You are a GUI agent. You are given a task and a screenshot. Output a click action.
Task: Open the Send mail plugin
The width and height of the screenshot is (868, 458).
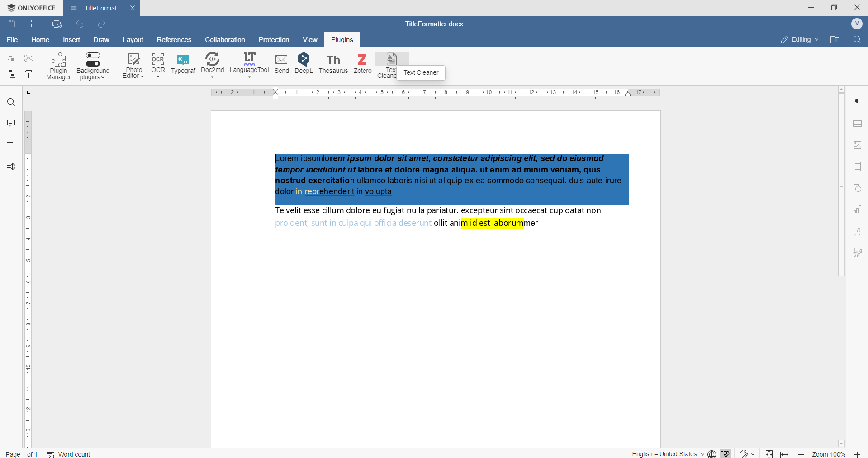click(x=281, y=64)
